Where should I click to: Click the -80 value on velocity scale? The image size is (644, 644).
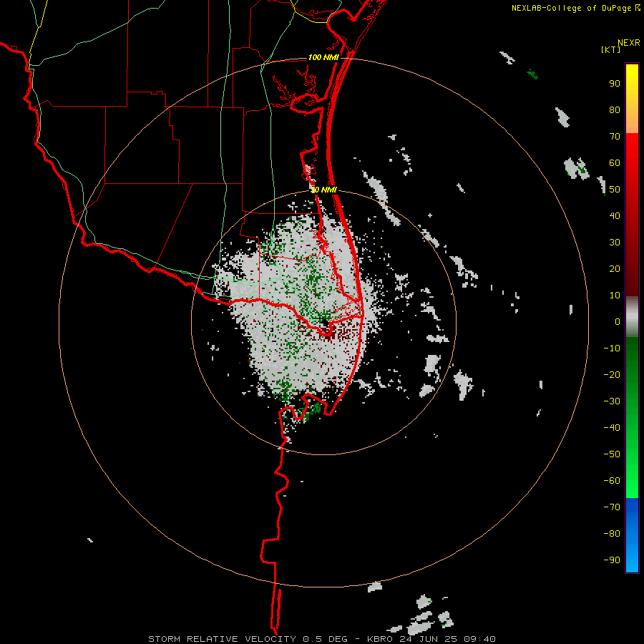(x=612, y=534)
